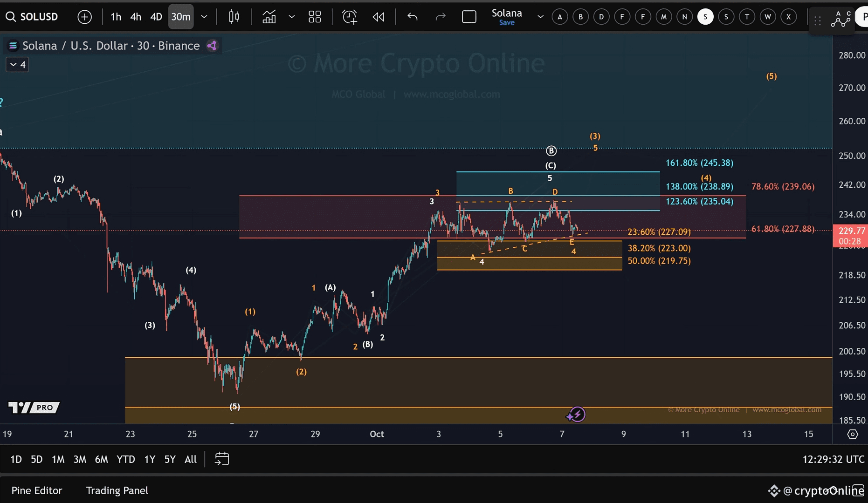Open the candlestick chart type selector

click(x=234, y=17)
